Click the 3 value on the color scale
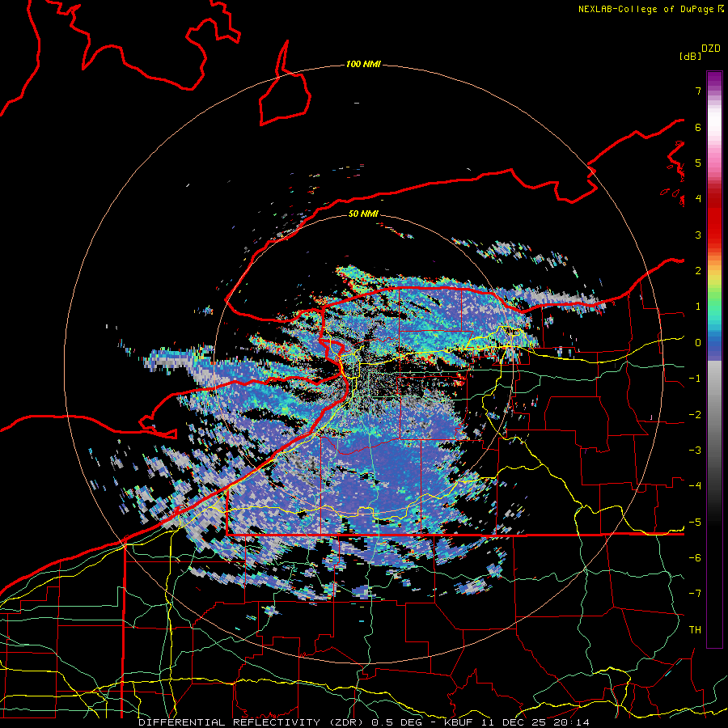Viewport: 728px width, 728px height. (698, 235)
